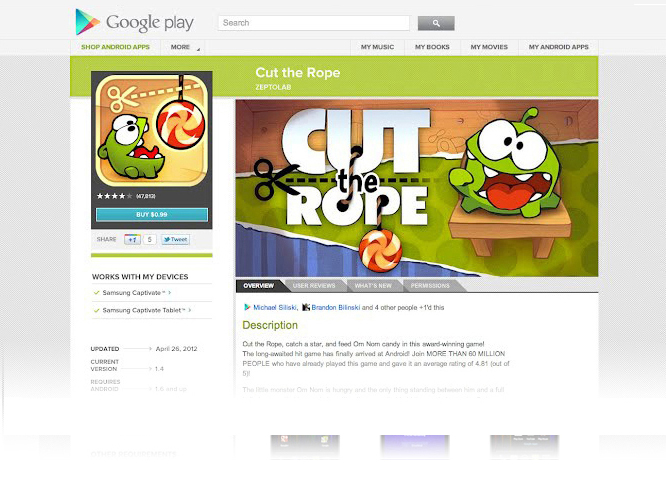The height and width of the screenshot is (481, 666).
Task: Click the Google +1 share button
Action: pyautogui.click(x=132, y=240)
